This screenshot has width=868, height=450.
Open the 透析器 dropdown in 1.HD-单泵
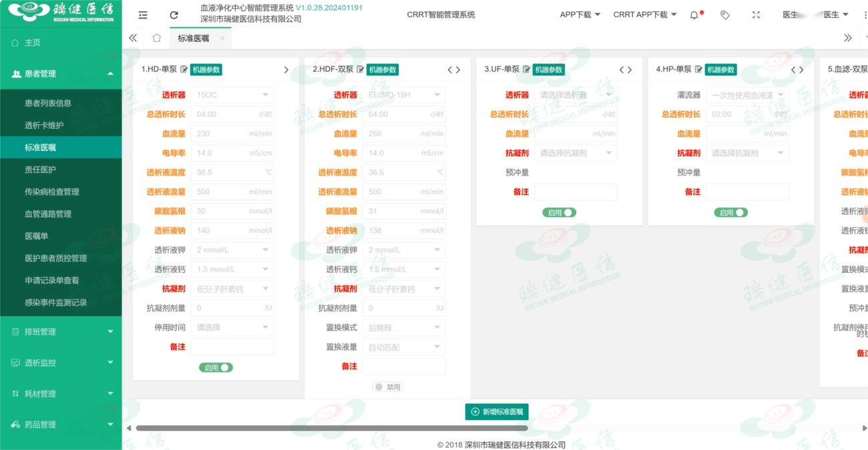(x=232, y=95)
